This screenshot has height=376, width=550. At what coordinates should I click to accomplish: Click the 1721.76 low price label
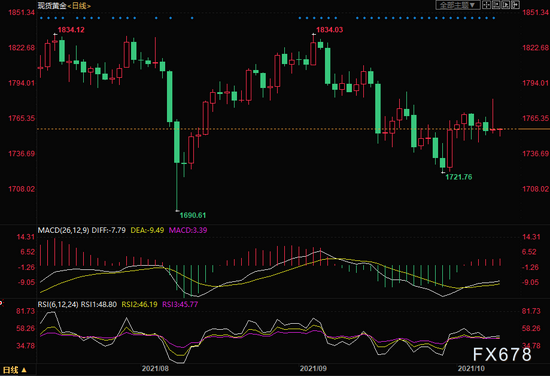click(x=458, y=177)
